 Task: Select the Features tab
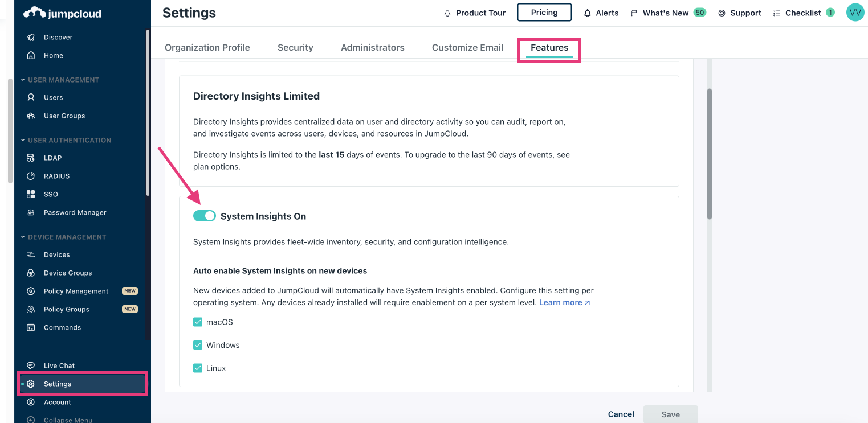pyautogui.click(x=549, y=48)
